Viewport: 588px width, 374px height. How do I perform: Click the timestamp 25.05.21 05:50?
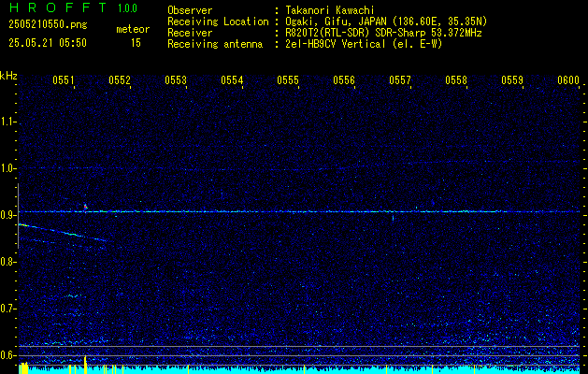coord(48,43)
